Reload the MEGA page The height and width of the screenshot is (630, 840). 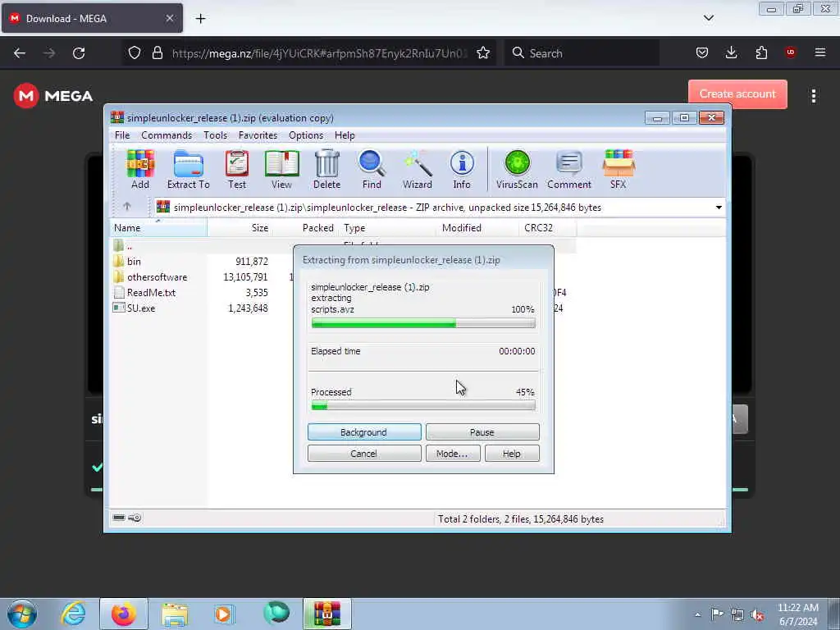click(79, 53)
